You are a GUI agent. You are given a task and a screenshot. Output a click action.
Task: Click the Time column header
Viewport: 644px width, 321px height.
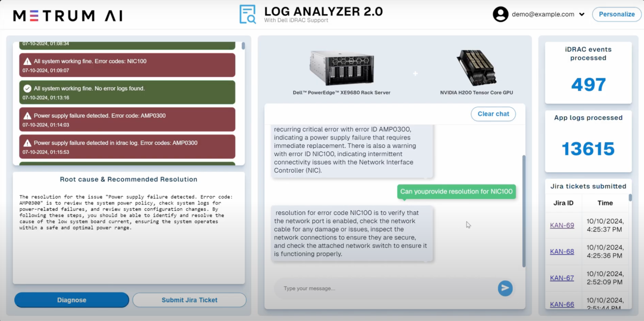pyautogui.click(x=605, y=203)
